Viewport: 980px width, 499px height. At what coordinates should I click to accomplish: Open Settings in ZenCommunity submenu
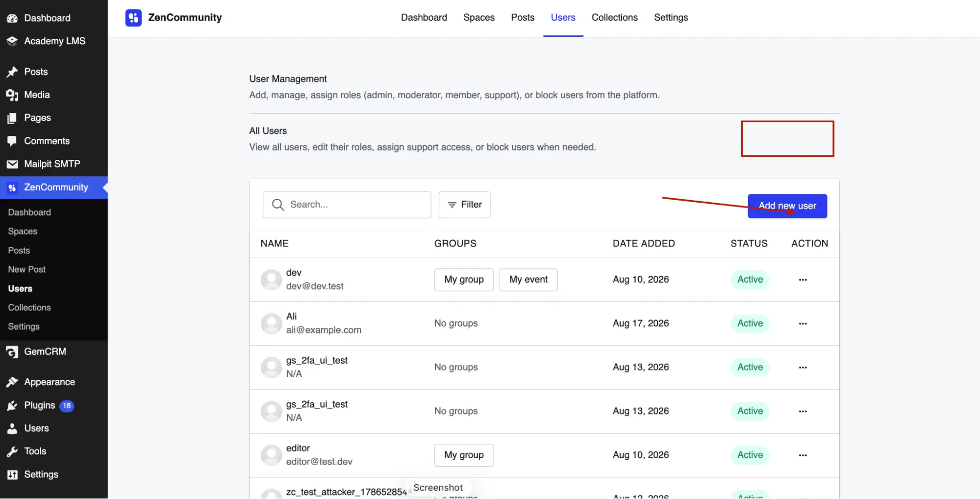(x=24, y=327)
